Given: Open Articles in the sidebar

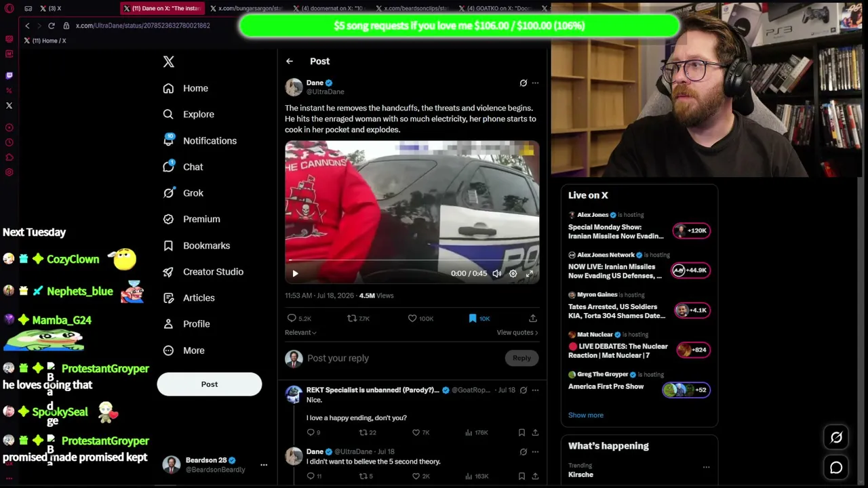Looking at the screenshot, I should pyautogui.click(x=189, y=298).
